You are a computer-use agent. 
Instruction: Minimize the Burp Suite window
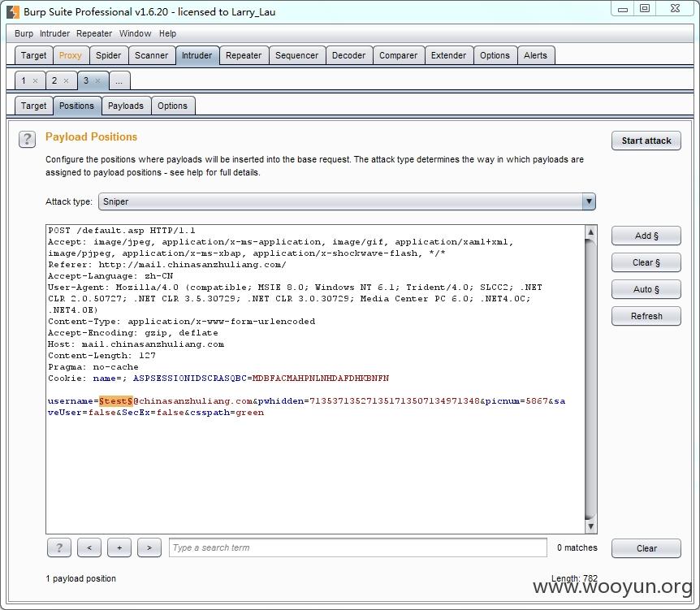pyautogui.click(x=623, y=9)
